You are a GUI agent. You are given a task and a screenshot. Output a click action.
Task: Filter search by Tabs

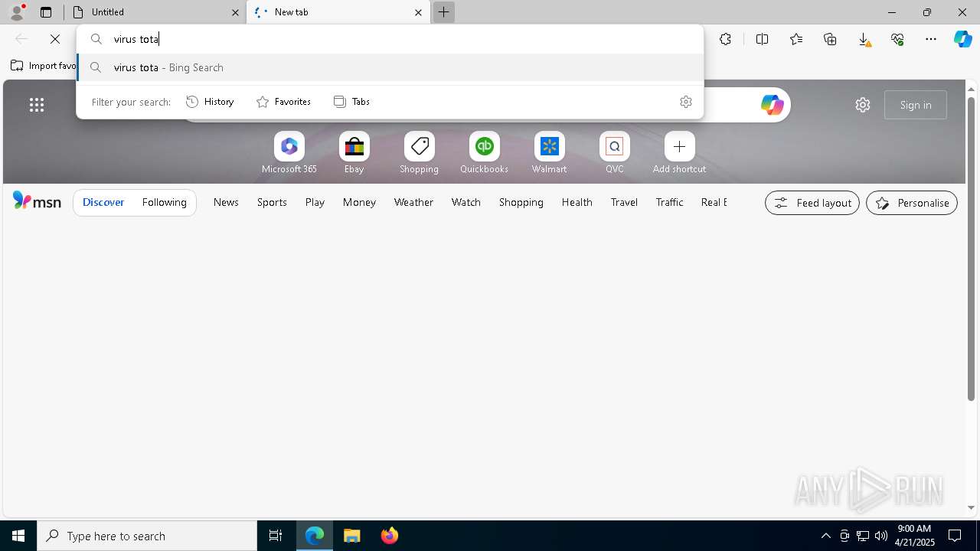pyautogui.click(x=351, y=102)
